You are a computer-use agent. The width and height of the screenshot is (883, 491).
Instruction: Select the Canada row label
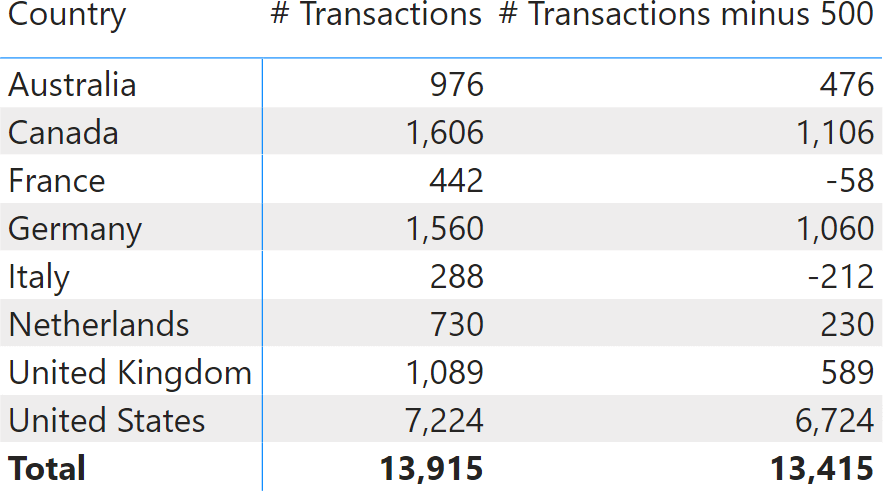63,133
